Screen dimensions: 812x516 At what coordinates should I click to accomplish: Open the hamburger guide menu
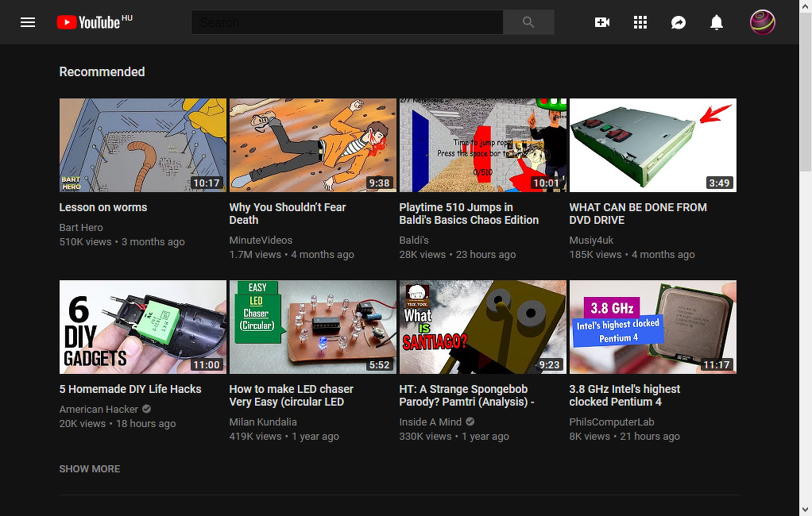pos(28,22)
